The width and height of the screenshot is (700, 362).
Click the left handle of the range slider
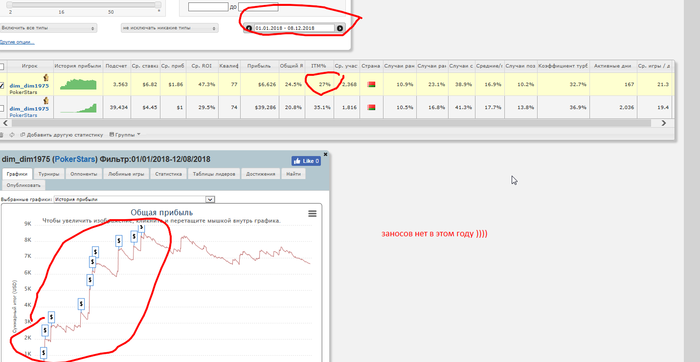9,4
